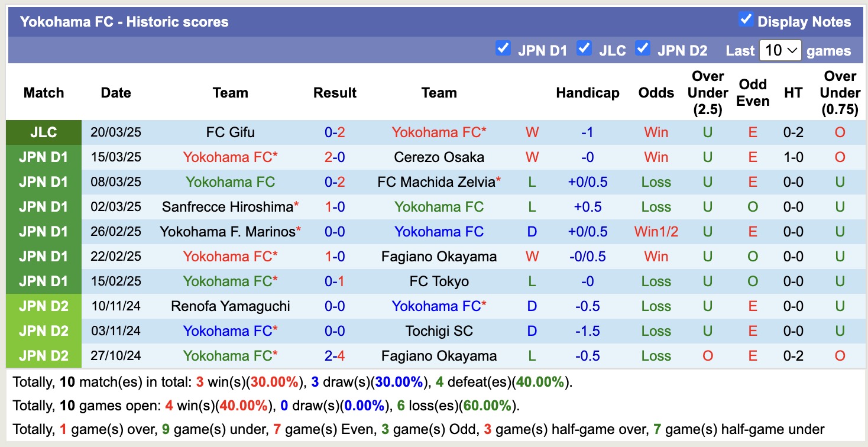Click the Win odds in the Cerezo Osaka row

click(656, 157)
